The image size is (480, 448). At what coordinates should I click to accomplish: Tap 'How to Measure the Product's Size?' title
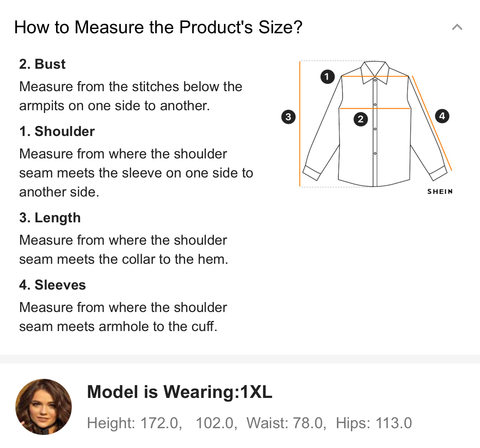coord(158,27)
